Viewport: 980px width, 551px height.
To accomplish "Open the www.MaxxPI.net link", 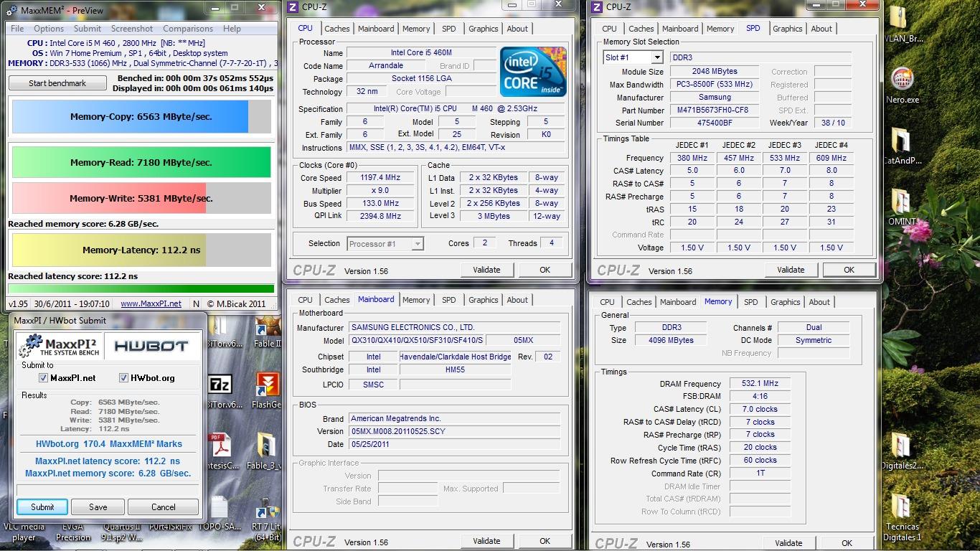I will coord(151,303).
